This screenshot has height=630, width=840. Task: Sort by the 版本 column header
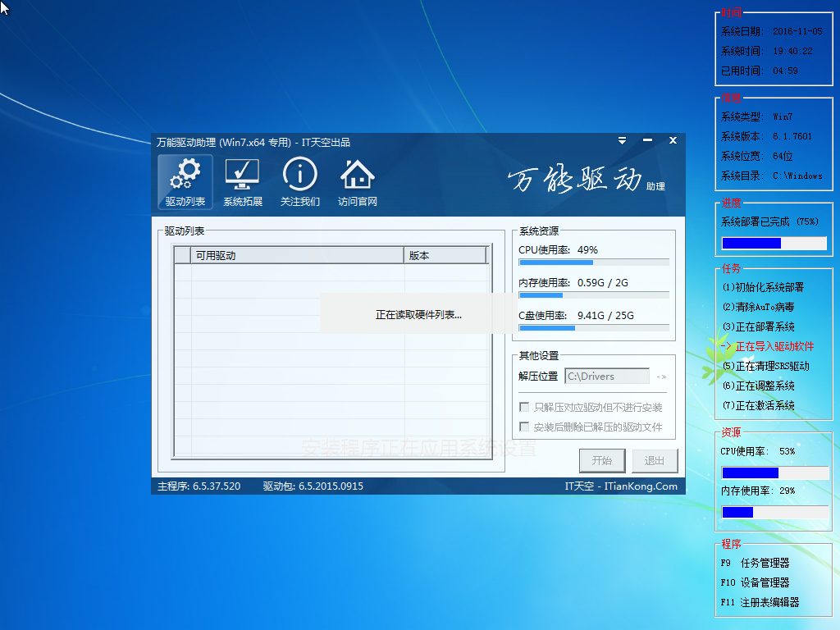click(x=445, y=256)
